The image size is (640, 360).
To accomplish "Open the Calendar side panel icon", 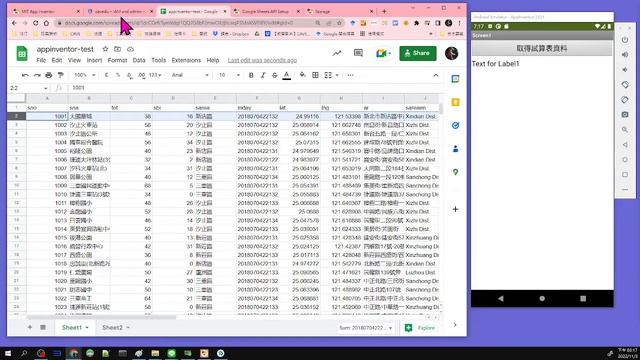I will click(x=456, y=79).
